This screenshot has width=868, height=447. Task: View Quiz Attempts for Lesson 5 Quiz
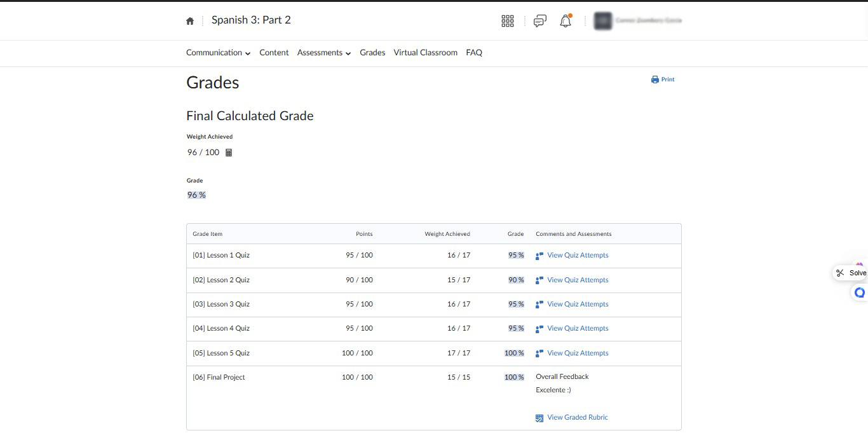578,353
